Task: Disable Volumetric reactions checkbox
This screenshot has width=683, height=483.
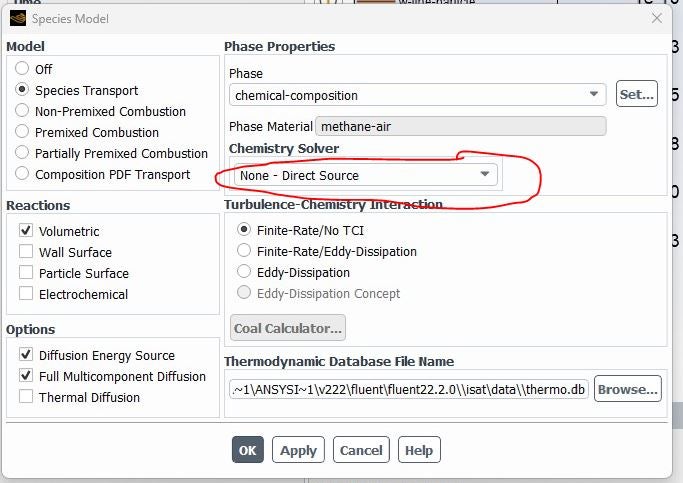Action: (x=26, y=231)
